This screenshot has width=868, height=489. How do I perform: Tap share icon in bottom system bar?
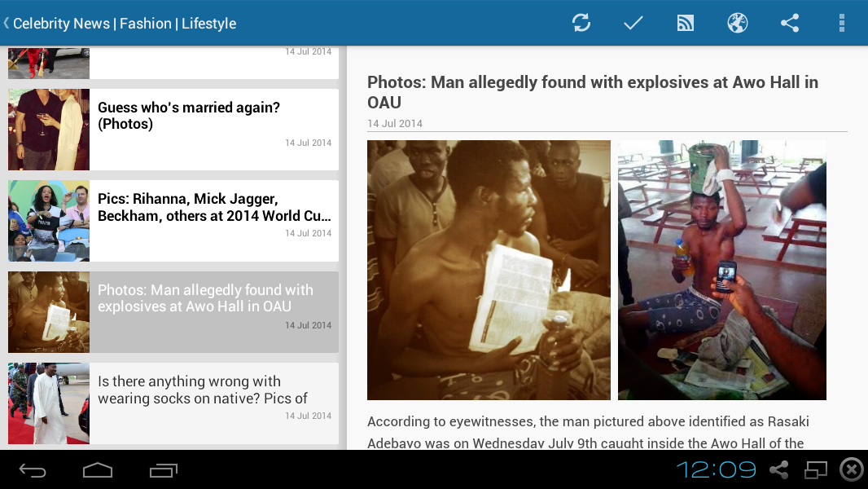[x=779, y=470]
